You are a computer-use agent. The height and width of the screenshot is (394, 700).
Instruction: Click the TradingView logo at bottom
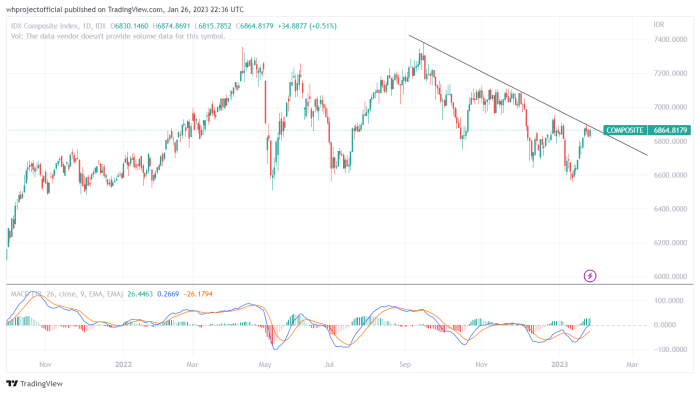pyautogui.click(x=35, y=384)
